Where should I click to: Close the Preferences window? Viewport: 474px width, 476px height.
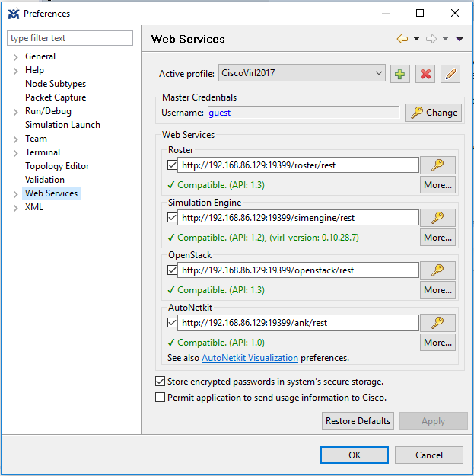click(x=454, y=13)
